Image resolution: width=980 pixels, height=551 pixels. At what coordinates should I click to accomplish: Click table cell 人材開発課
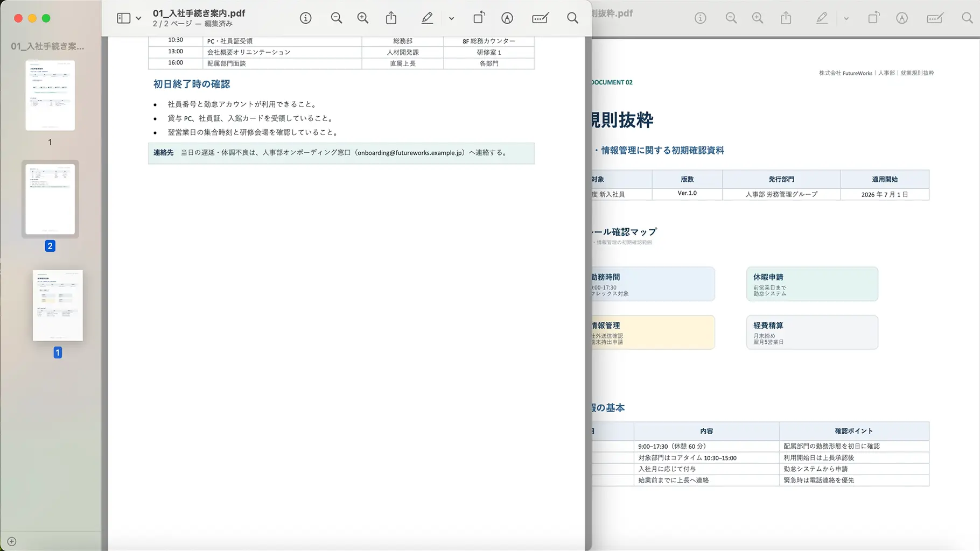(403, 52)
